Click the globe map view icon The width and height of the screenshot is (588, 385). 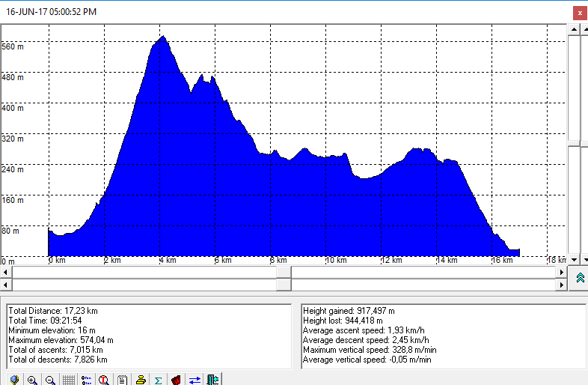point(14,380)
